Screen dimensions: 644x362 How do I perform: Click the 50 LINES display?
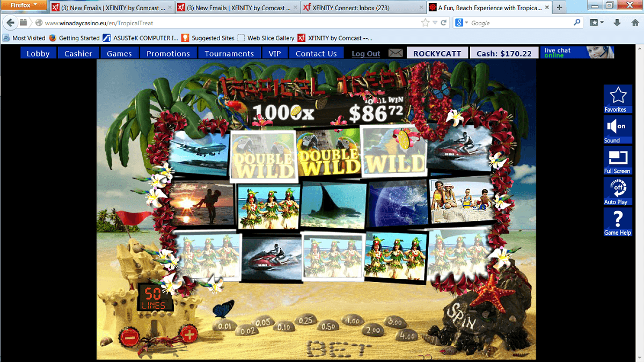click(156, 298)
